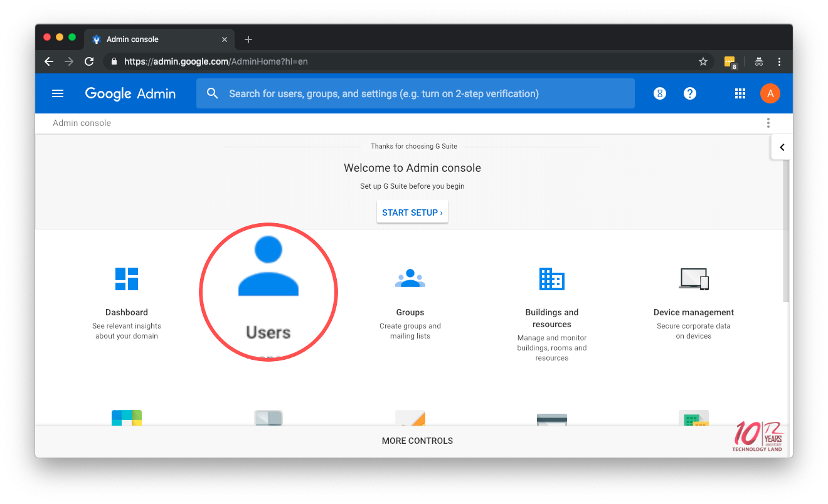Bookmark the page with star icon
The width and height of the screenshot is (828, 504).
703,61
